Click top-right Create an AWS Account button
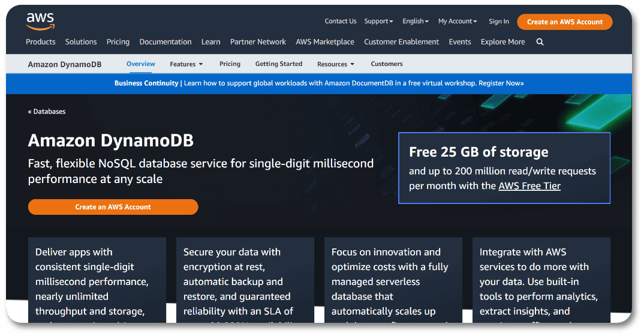The width and height of the screenshot is (644, 336). [x=565, y=22]
